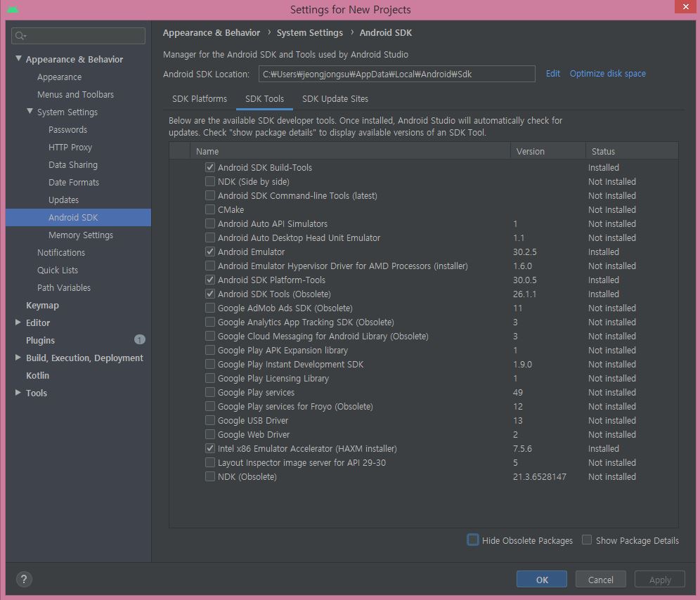
Task: Open help with the question mark button
Action: coord(24,580)
